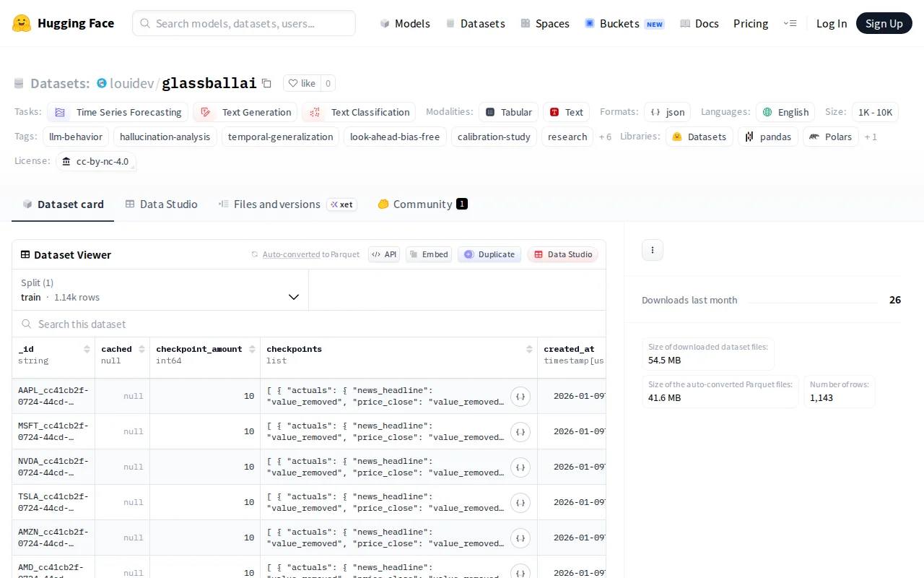Click the like count number
The width and height of the screenshot is (924, 578).
[328, 83]
